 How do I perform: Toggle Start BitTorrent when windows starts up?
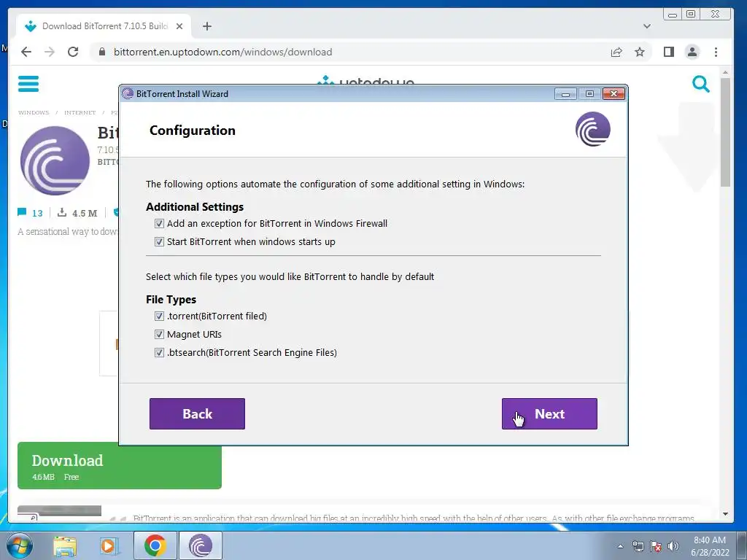click(x=159, y=241)
